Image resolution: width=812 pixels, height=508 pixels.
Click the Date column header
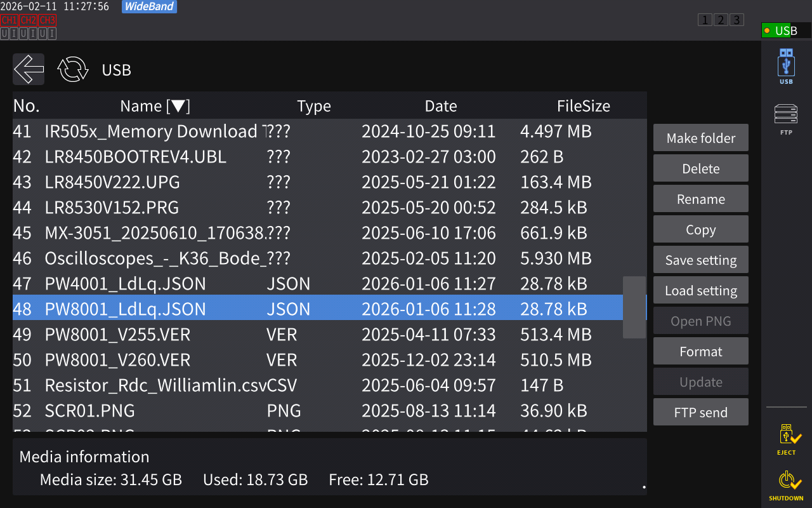click(441, 106)
